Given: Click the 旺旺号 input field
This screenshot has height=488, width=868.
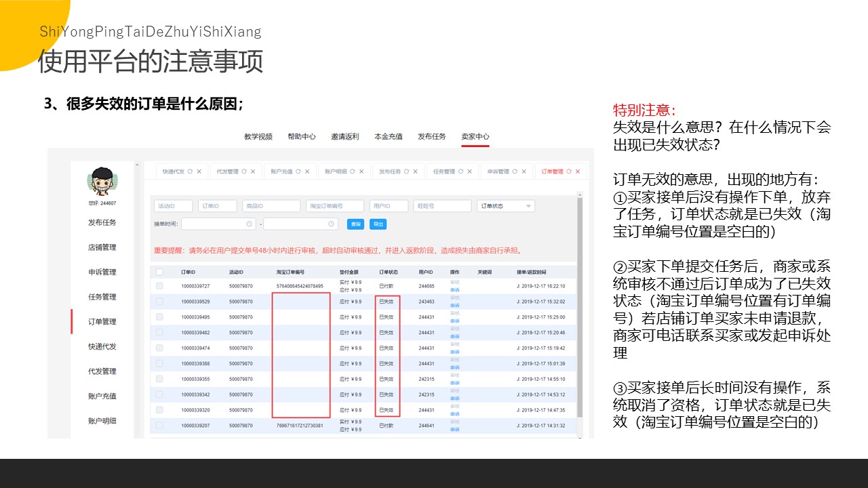Looking at the screenshot, I should pos(442,206).
